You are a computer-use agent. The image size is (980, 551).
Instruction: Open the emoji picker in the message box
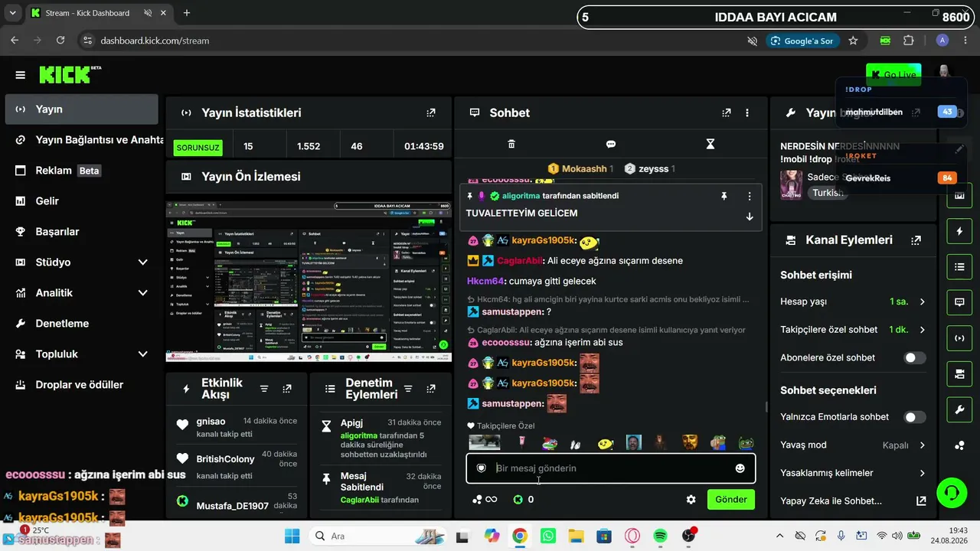pyautogui.click(x=740, y=468)
